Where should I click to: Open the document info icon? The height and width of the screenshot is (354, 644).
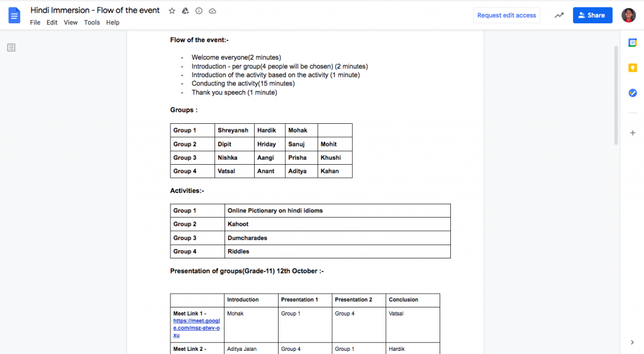(199, 11)
